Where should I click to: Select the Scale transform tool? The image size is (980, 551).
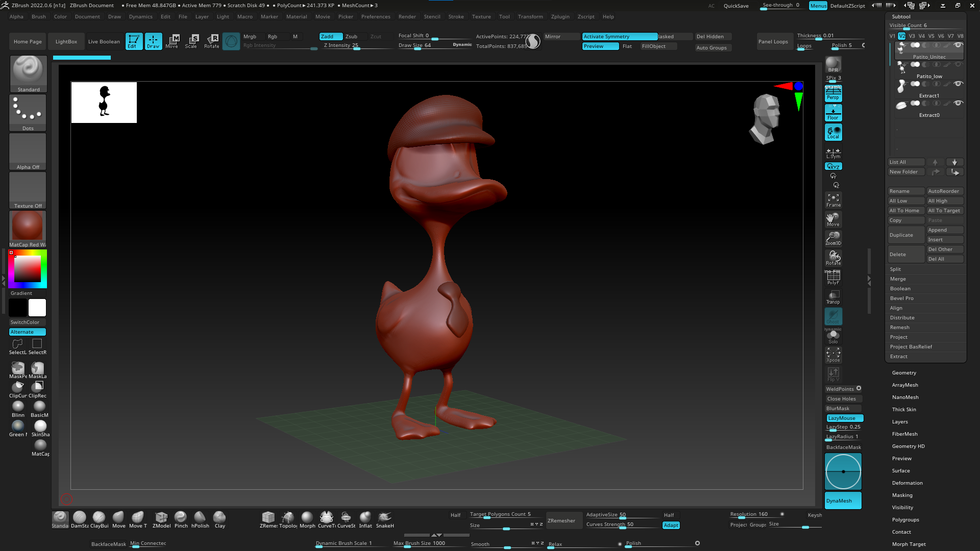[x=191, y=41]
